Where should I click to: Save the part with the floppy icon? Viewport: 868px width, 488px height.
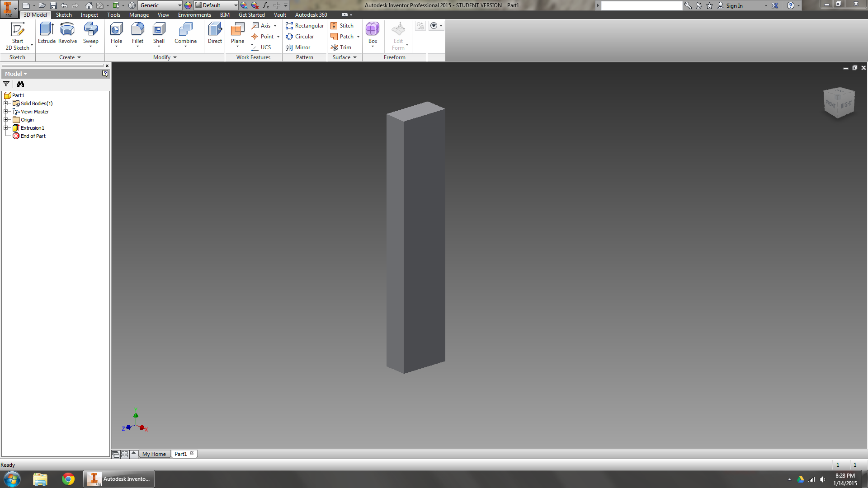tap(53, 5)
